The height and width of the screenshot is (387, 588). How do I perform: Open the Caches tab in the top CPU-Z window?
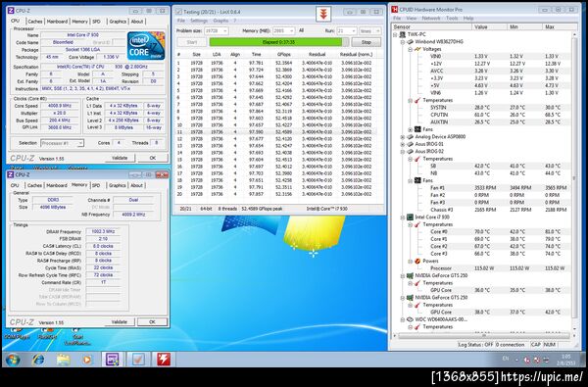35,22
